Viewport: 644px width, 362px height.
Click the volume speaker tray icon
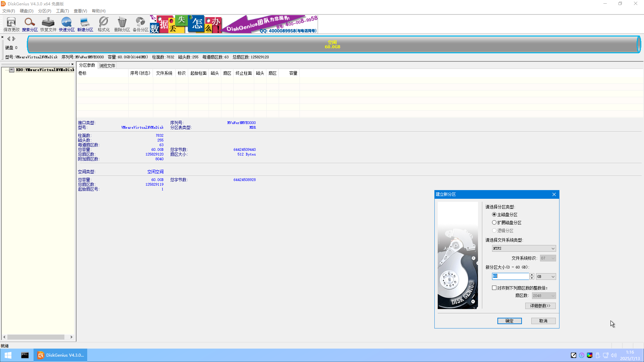(x=614, y=355)
